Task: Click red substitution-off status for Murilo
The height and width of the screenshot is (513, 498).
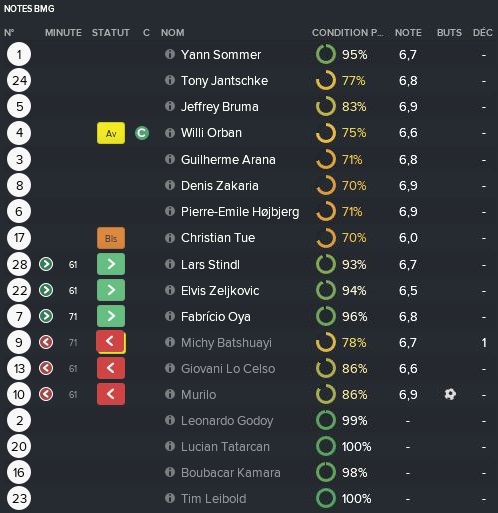Action: point(111,394)
